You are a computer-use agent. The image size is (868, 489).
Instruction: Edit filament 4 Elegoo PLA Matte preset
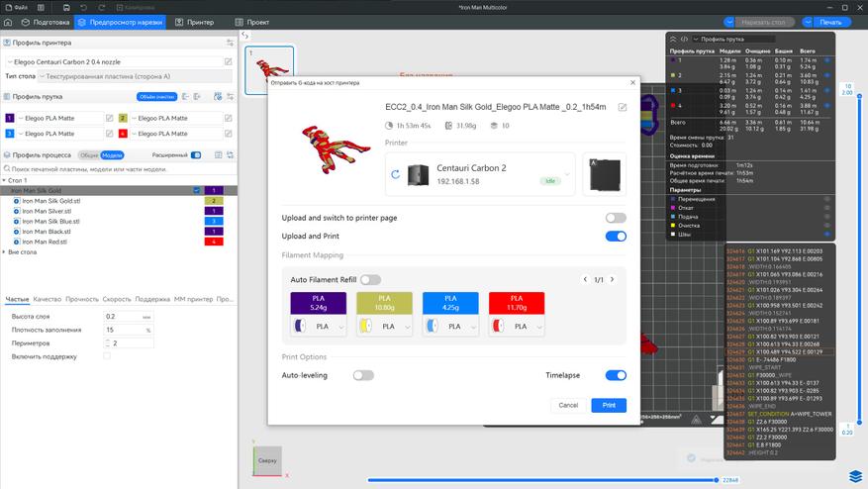[228, 134]
